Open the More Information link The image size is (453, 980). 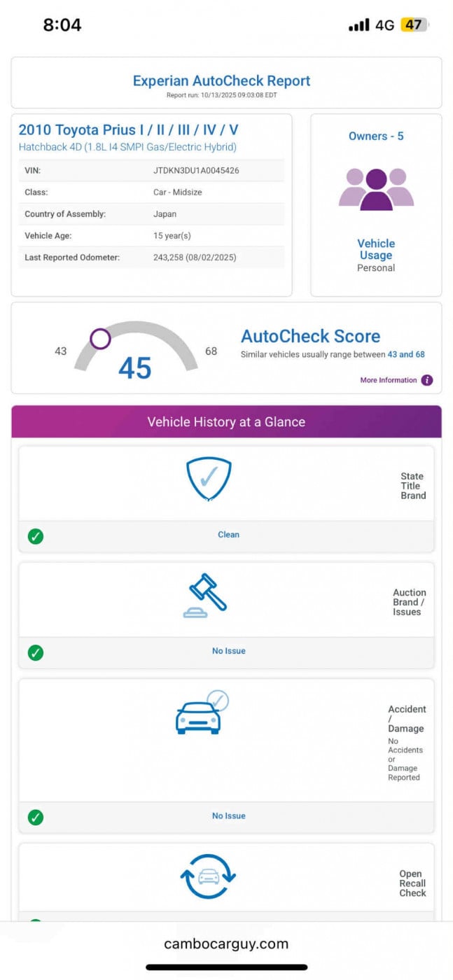tap(389, 380)
